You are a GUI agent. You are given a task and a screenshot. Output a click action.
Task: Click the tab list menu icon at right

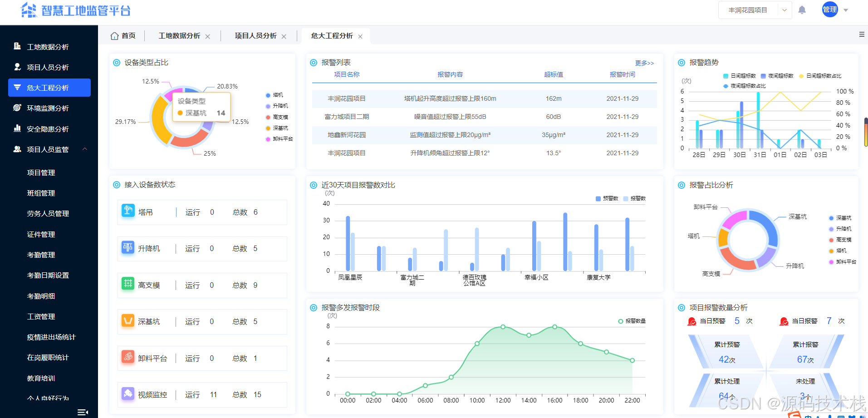[x=862, y=34]
